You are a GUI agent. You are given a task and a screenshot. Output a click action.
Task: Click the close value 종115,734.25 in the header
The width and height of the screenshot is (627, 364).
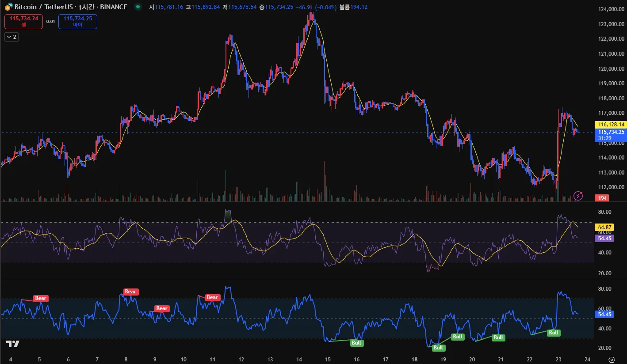click(276, 7)
